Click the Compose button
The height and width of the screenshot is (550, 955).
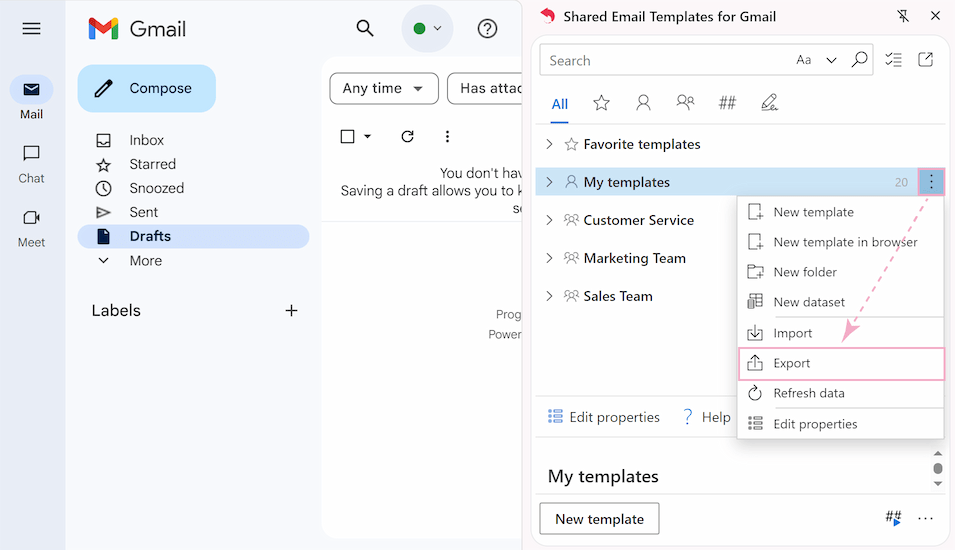146,88
